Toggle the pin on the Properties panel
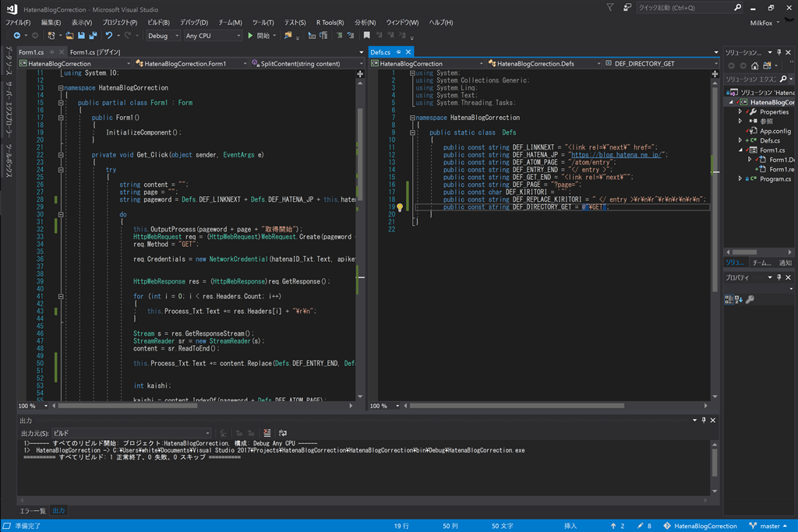798x532 pixels. tap(779, 277)
